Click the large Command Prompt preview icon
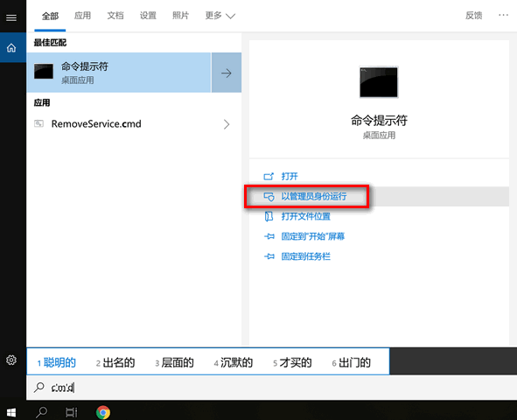This screenshot has height=420, width=517. (379, 82)
